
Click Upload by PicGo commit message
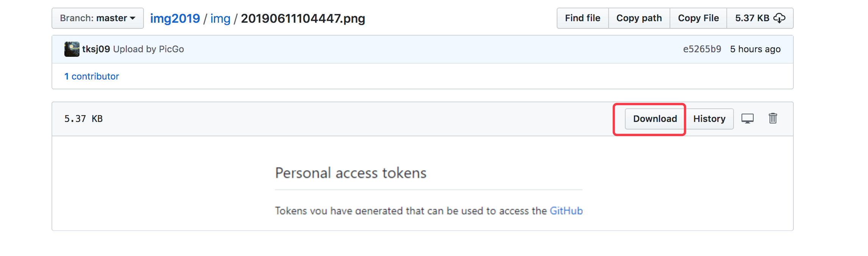(149, 49)
